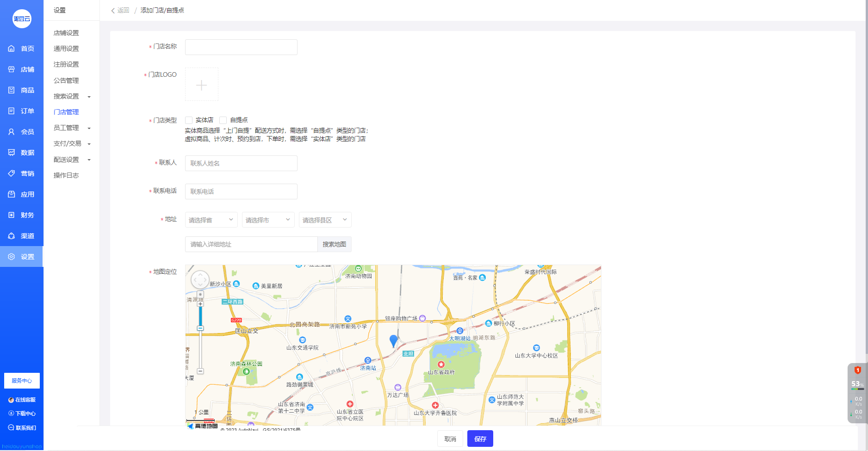Click the plus icon to upload store LOGO
Screen dimensions: 868x451
tap(202, 85)
